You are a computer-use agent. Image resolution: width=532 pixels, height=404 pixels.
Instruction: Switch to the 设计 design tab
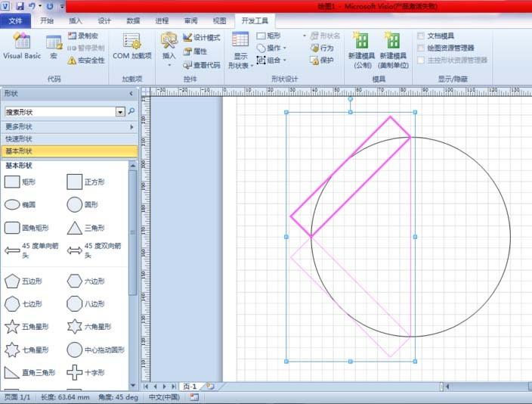pyautogui.click(x=104, y=20)
